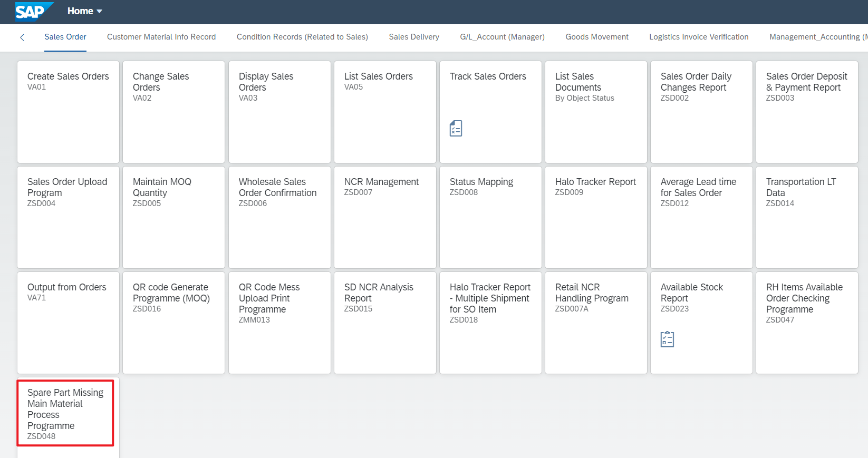The height and width of the screenshot is (458, 868).
Task: Click the clipboard icon on Available Stock Report
Action: point(667,339)
